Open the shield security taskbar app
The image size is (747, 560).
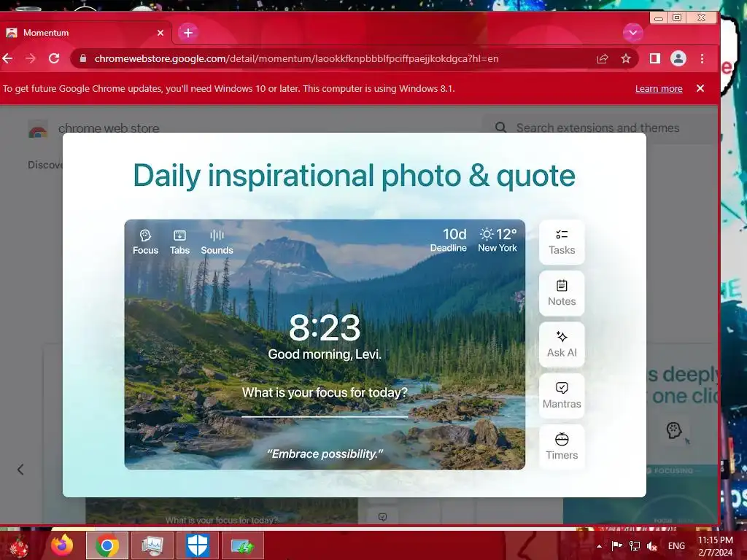(197, 545)
